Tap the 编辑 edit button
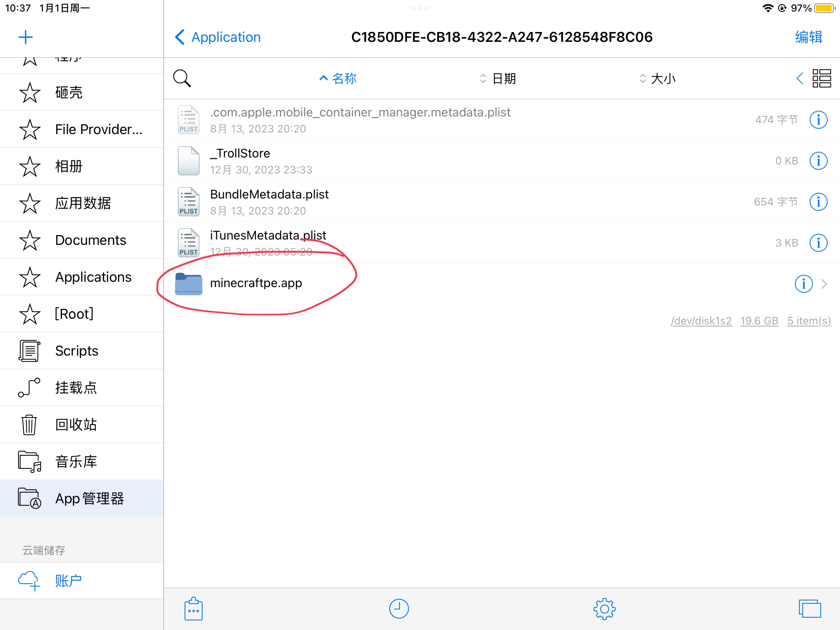This screenshot has height=630, width=840. pos(808,37)
